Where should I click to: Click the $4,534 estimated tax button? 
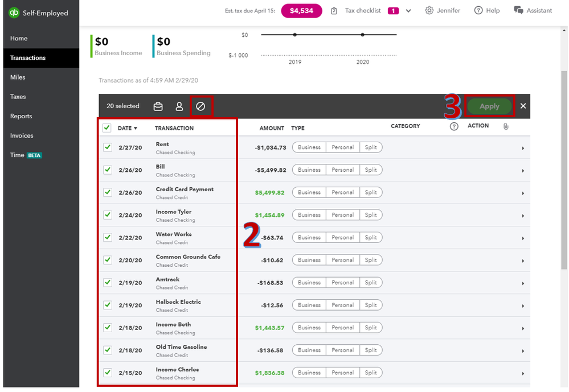(x=301, y=11)
